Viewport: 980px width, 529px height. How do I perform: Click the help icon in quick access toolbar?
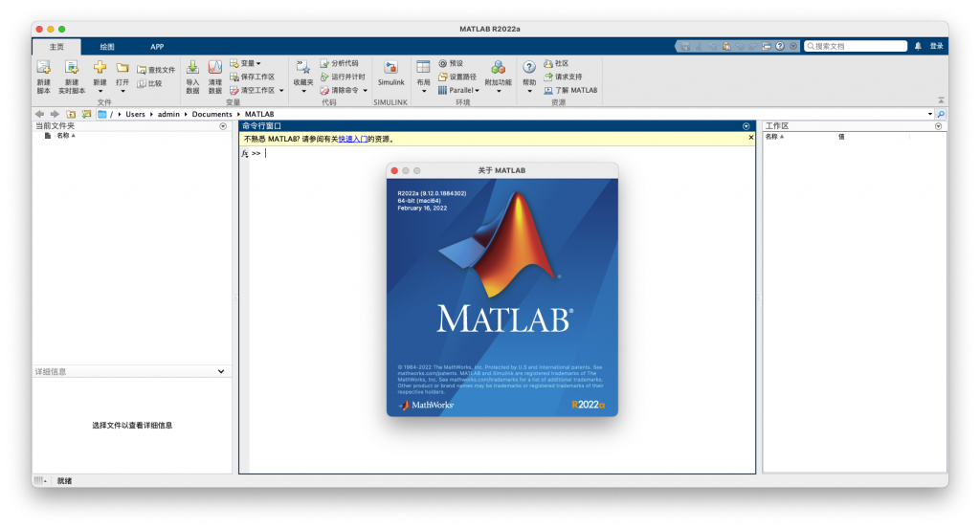pyautogui.click(x=780, y=46)
